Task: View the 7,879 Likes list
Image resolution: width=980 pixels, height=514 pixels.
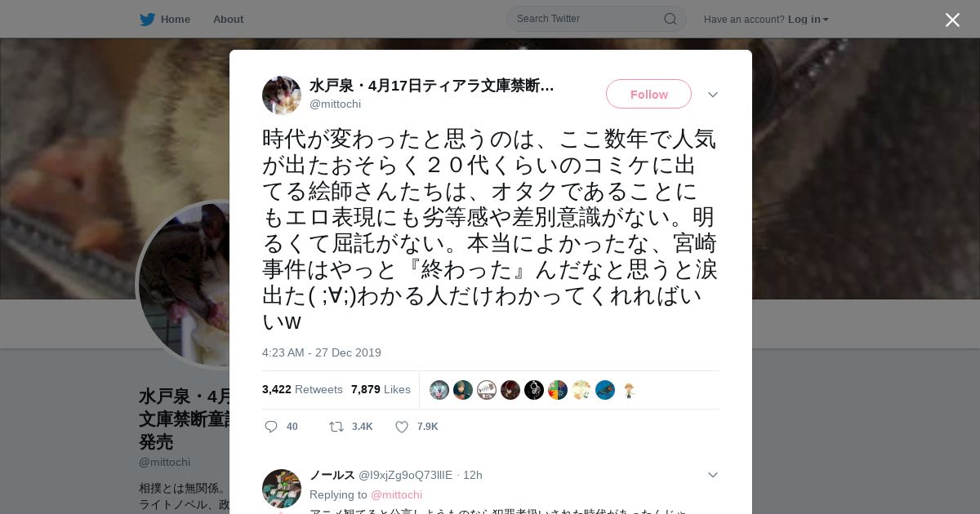Action: 381,389
